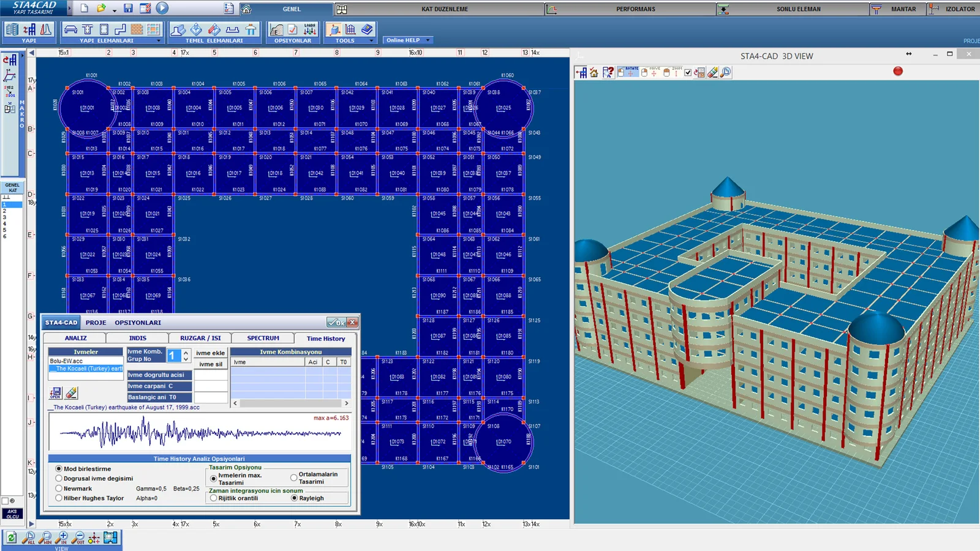Expand the STA4CAD title arrow at top left
The image size is (980, 551).
click(x=69, y=9)
